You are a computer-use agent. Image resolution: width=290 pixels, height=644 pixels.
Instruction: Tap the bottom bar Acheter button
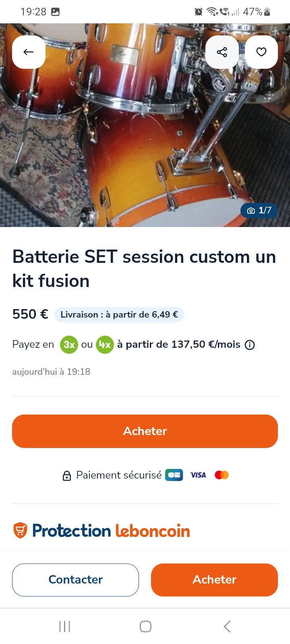[214, 580]
